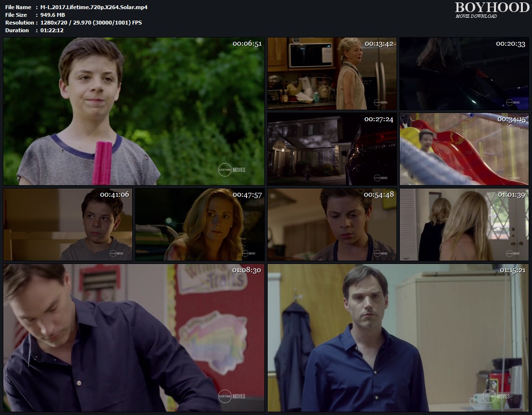Click the Duration value 01:22:12
Image resolution: width=532 pixels, height=415 pixels.
(x=53, y=30)
